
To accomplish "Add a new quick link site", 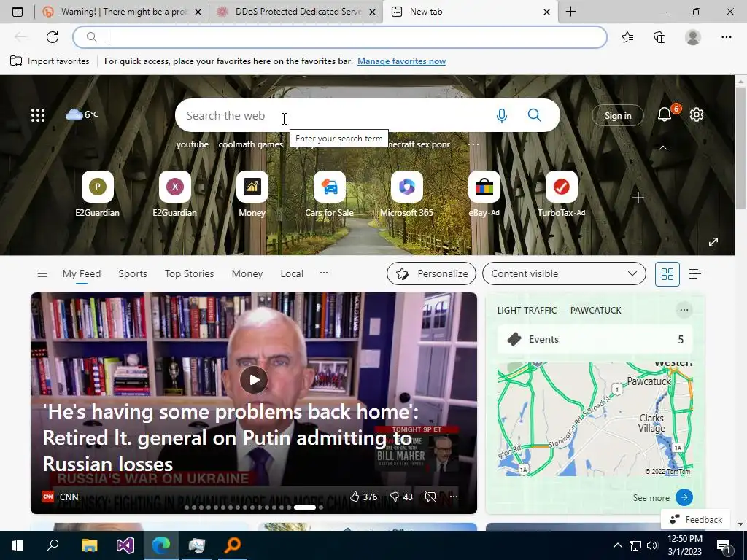I will tap(638, 198).
